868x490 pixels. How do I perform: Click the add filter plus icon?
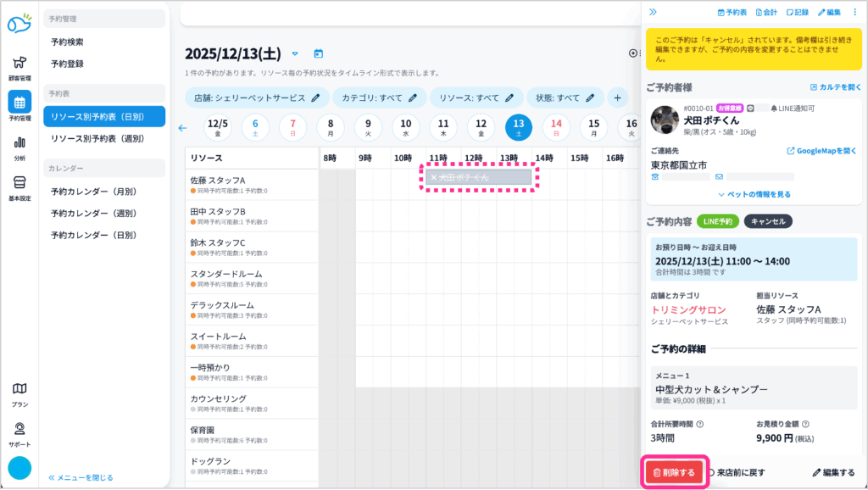(617, 97)
